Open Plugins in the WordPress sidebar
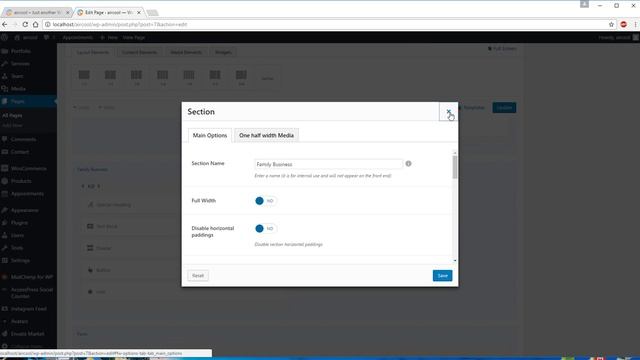The width and height of the screenshot is (640, 360). (19, 223)
